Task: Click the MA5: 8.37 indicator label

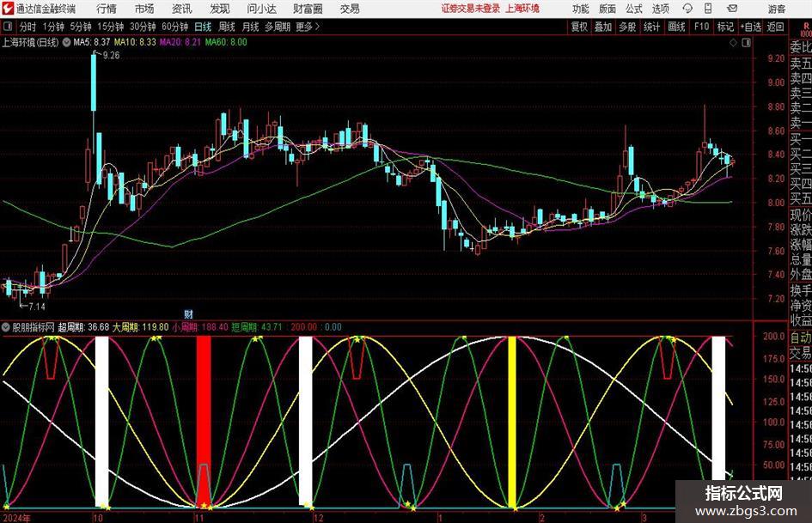Action: (92, 42)
